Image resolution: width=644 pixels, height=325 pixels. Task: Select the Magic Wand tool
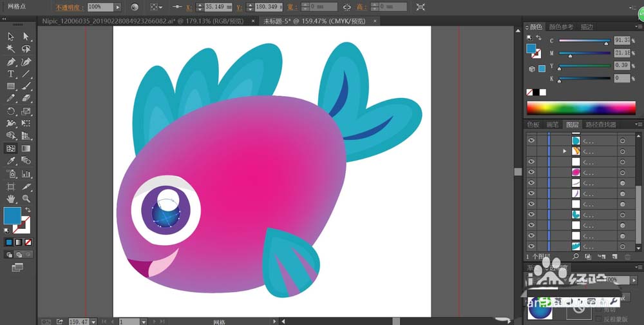point(11,49)
